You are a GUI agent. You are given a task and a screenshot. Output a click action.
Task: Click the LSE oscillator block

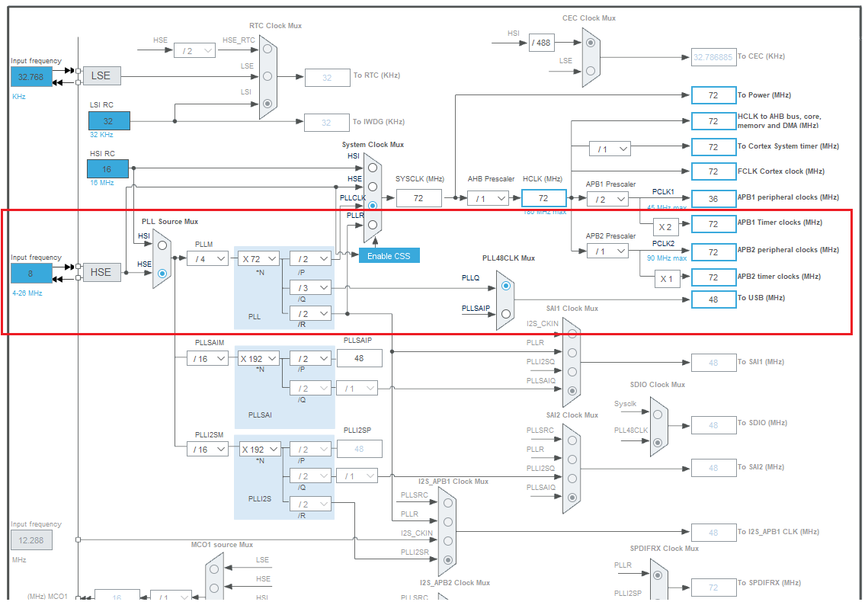[x=102, y=75]
